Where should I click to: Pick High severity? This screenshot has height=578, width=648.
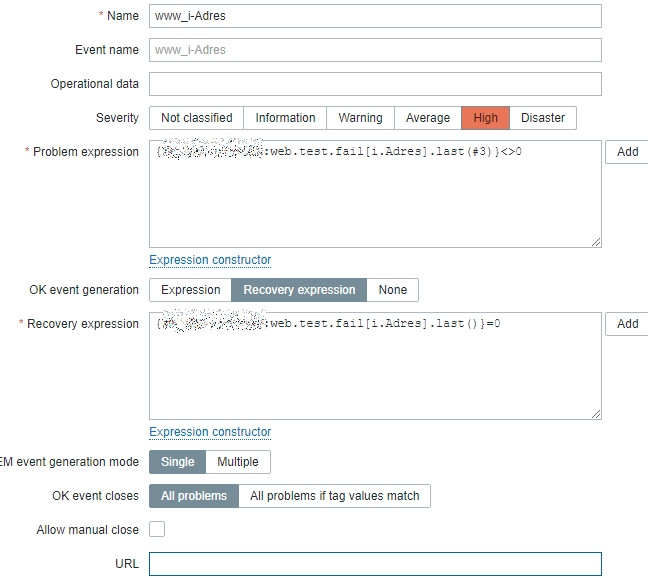[x=486, y=118]
